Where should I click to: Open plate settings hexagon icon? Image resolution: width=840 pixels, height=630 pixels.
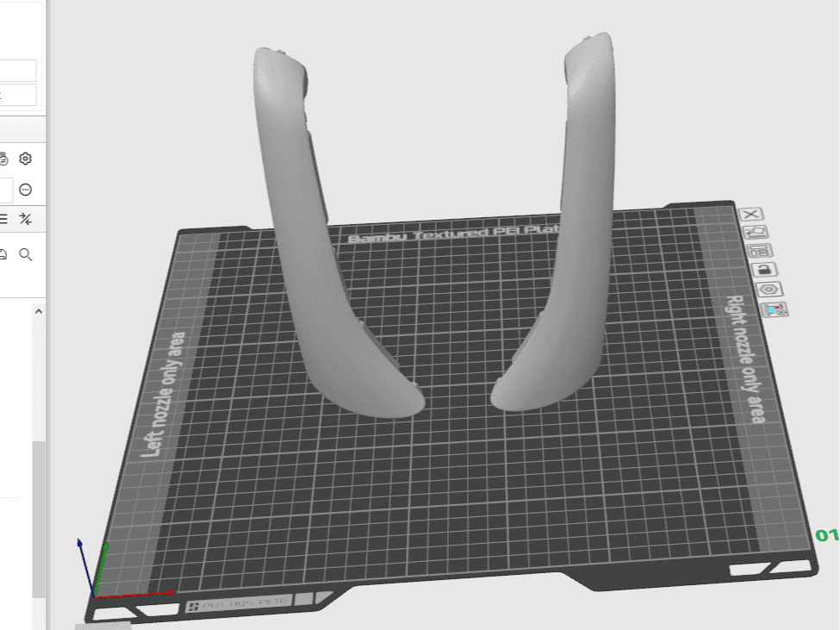[769, 290]
